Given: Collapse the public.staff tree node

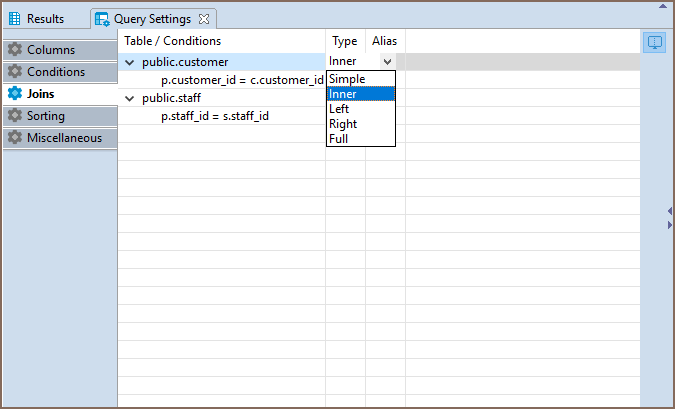Looking at the screenshot, I should (x=130, y=98).
